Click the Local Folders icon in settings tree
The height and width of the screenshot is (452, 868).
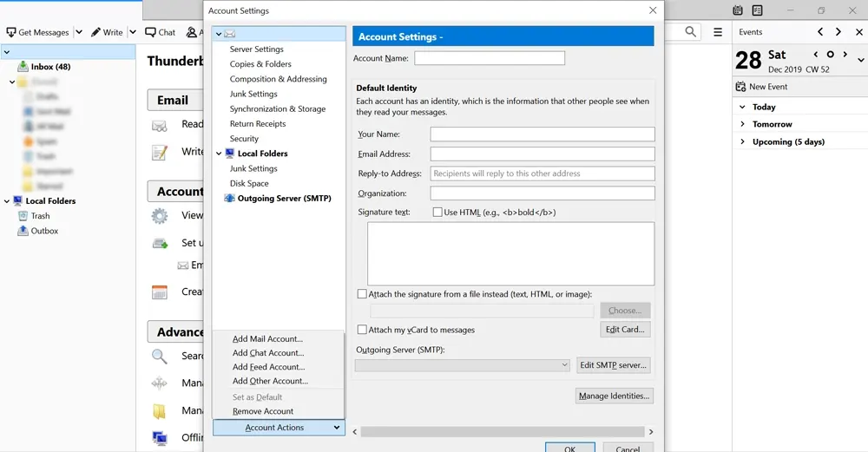point(229,154)
